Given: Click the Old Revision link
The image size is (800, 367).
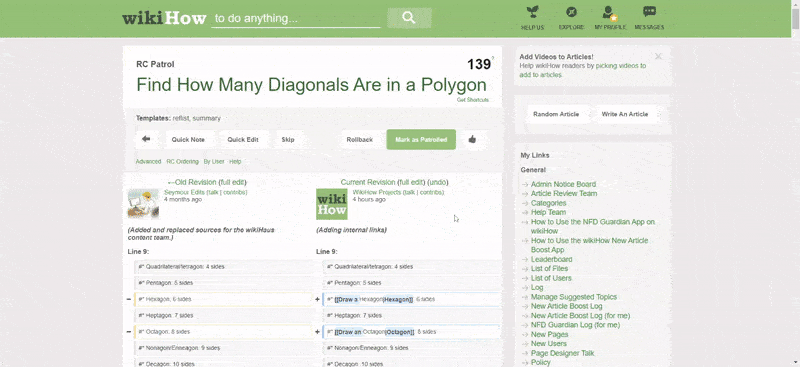Looking at the screenshot, I should coord(192,182).
